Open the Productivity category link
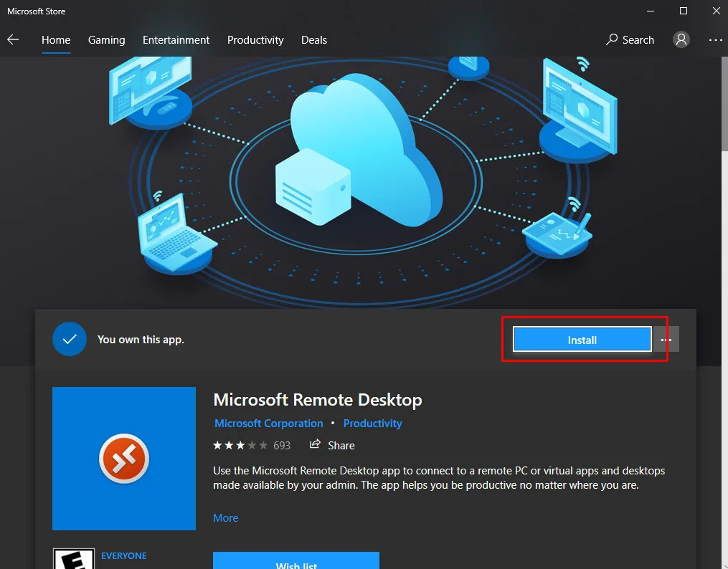Viewport: 728px width, 569px height. (373, 424)
